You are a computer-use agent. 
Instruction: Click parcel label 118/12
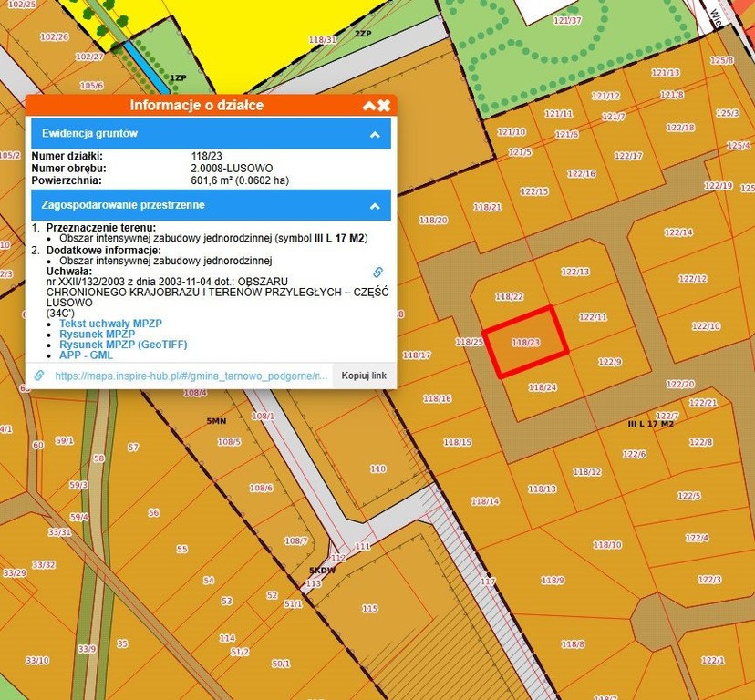tap(587, 472)
